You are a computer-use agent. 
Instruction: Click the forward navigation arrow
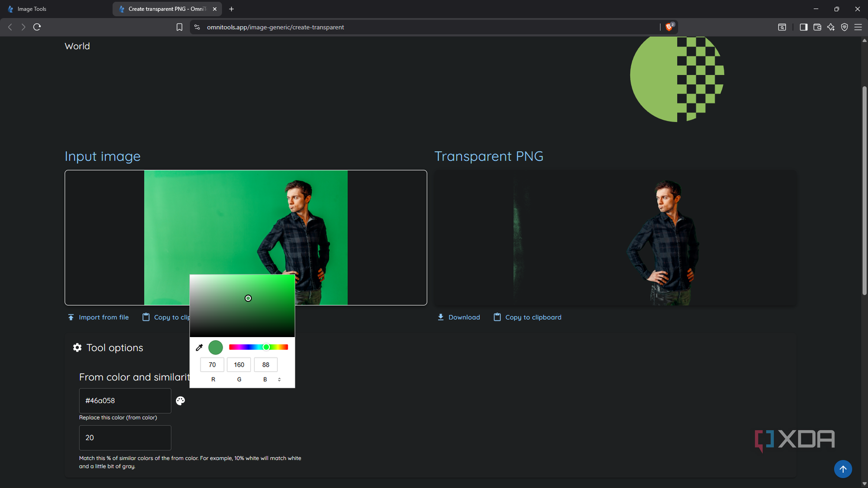coord(23,27)
